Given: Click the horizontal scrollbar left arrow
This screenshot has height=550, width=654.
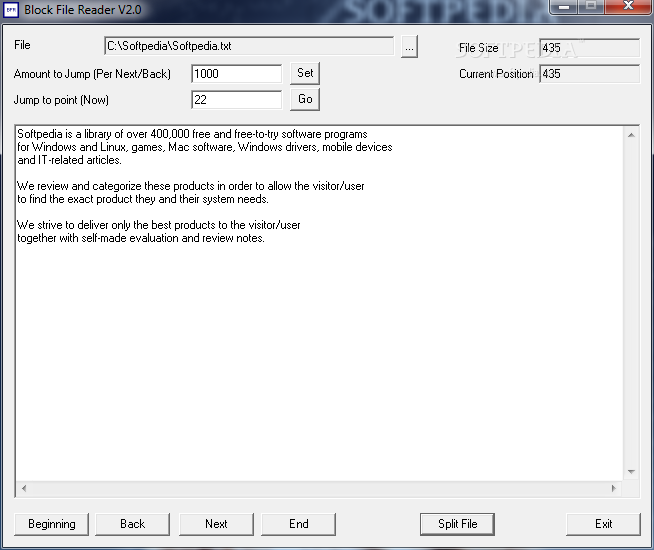Looking at the screenshot, I should [x=24, y=488].
